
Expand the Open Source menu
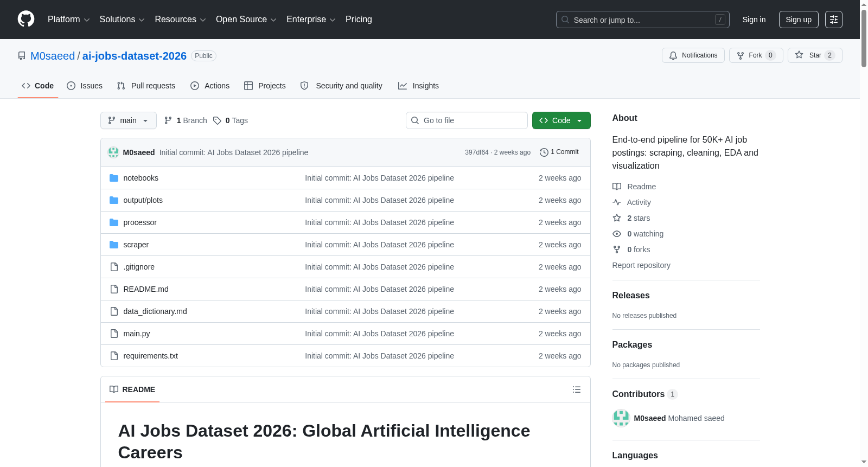tap(246, 20)
